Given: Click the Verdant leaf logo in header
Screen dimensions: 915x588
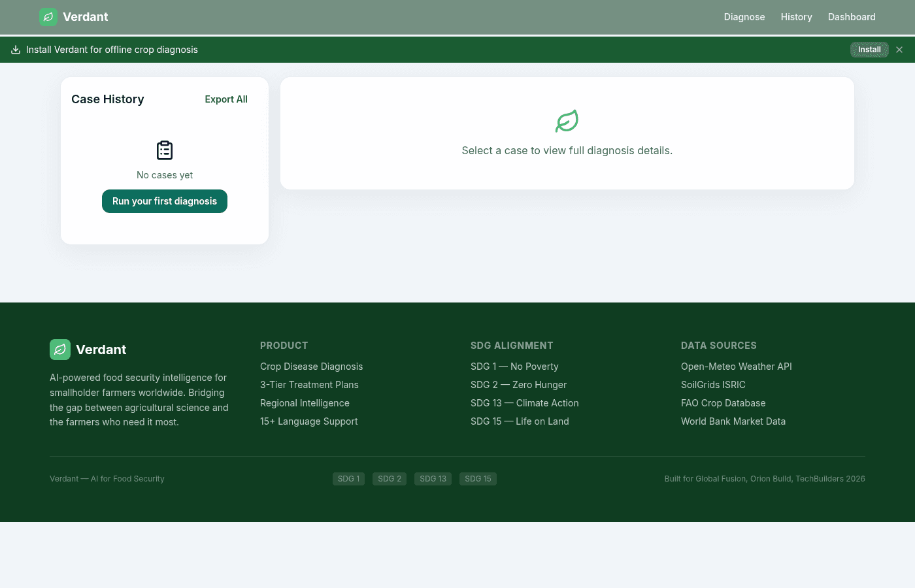Looking at the screenshot, I should click(x=48, y=17).
